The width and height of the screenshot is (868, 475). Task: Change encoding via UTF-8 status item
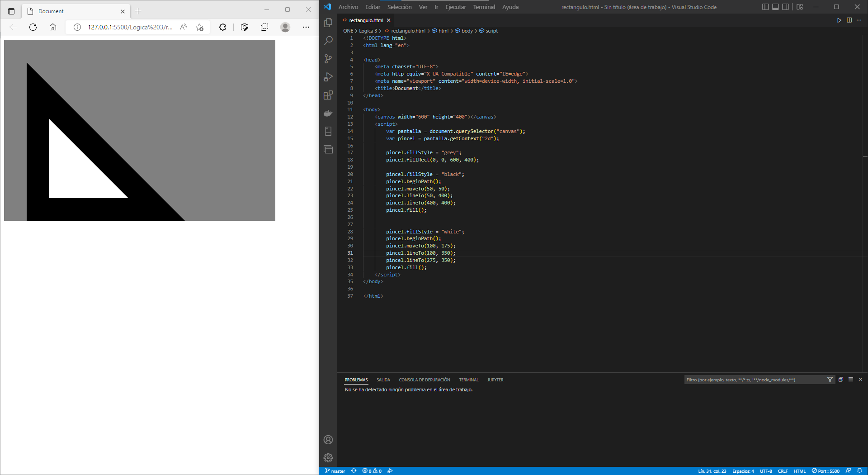click(766, 471)
